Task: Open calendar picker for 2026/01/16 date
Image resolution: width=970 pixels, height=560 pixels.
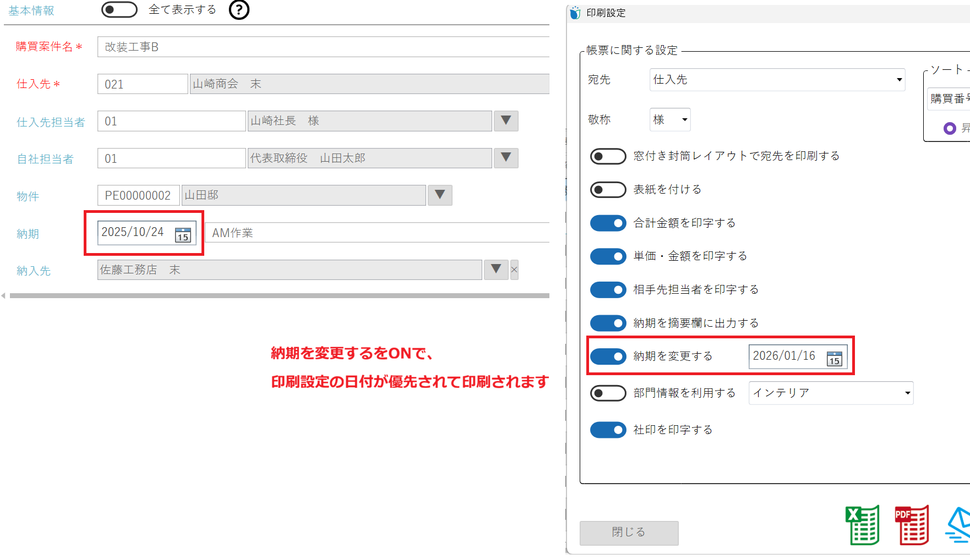Action: (834, 358)
